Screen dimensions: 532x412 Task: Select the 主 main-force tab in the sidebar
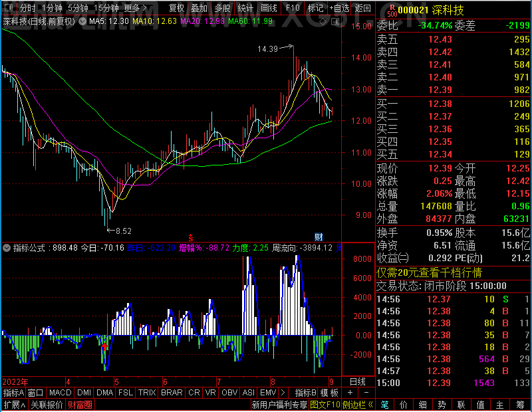click(500, 405)
